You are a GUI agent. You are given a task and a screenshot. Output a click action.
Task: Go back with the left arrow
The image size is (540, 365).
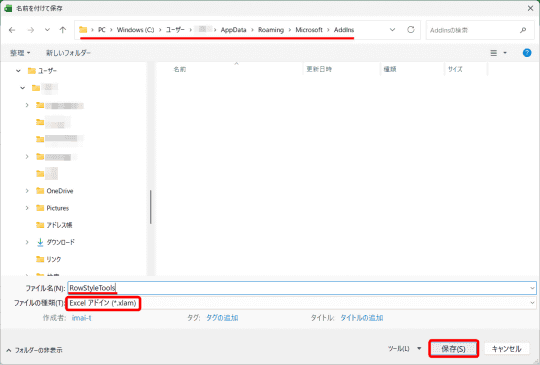(12, 30)
